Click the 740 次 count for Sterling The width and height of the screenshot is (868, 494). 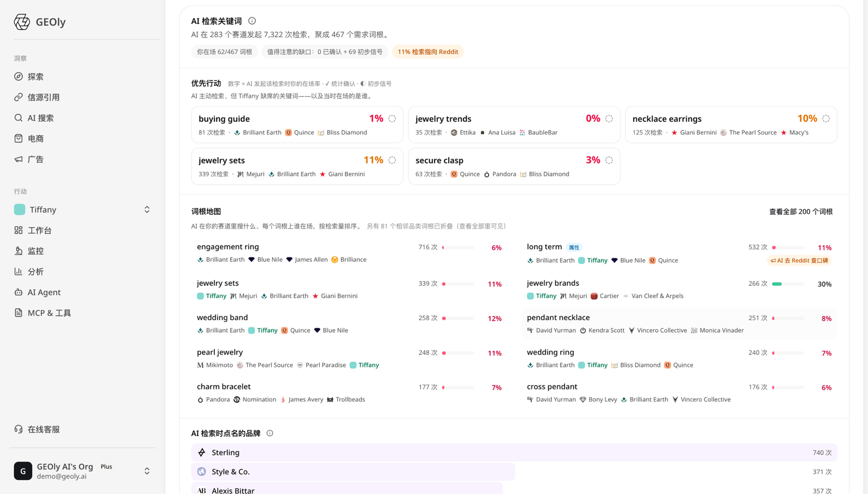coord(822,453)
